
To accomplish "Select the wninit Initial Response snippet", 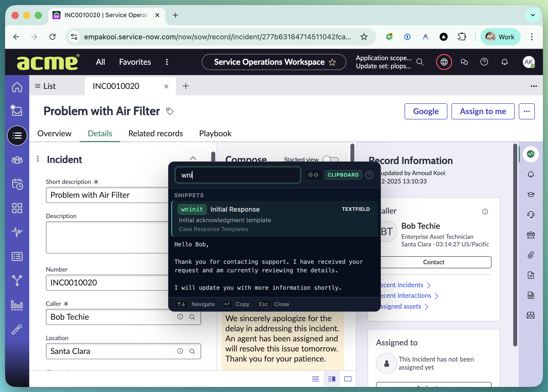I will pyautogui.click(x=275, y=218).
